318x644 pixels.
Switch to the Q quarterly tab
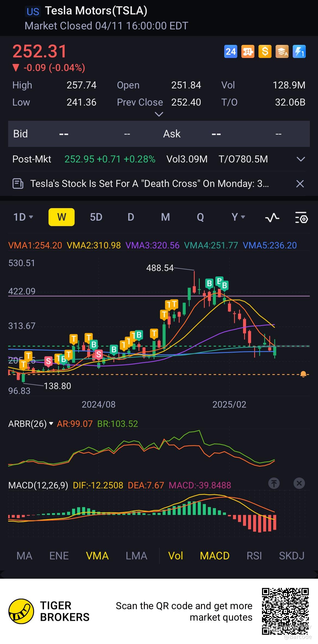pyautogui.click(x=200, y=217)
